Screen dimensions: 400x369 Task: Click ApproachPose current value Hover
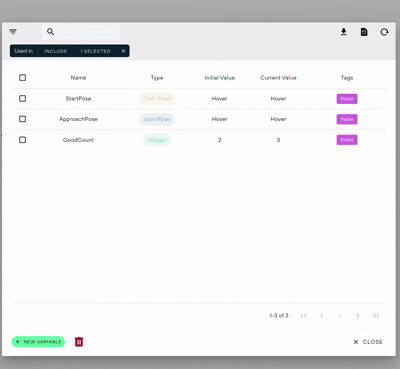[278, 119]
